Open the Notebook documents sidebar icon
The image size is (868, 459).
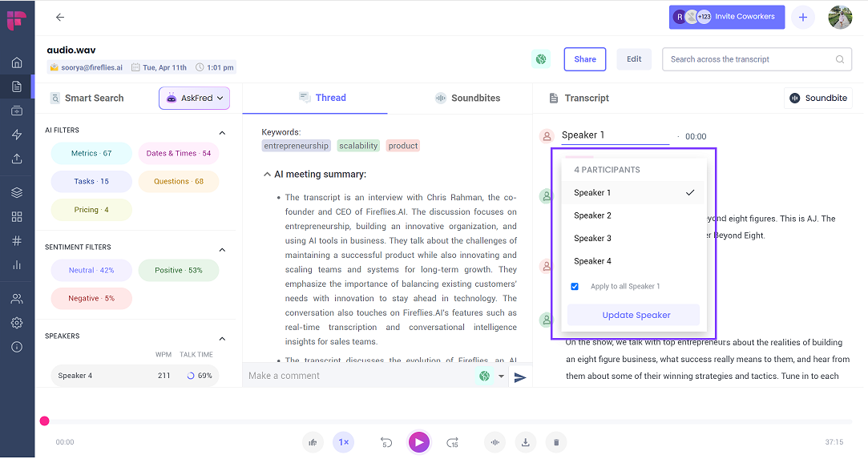(x=17, y=87)
